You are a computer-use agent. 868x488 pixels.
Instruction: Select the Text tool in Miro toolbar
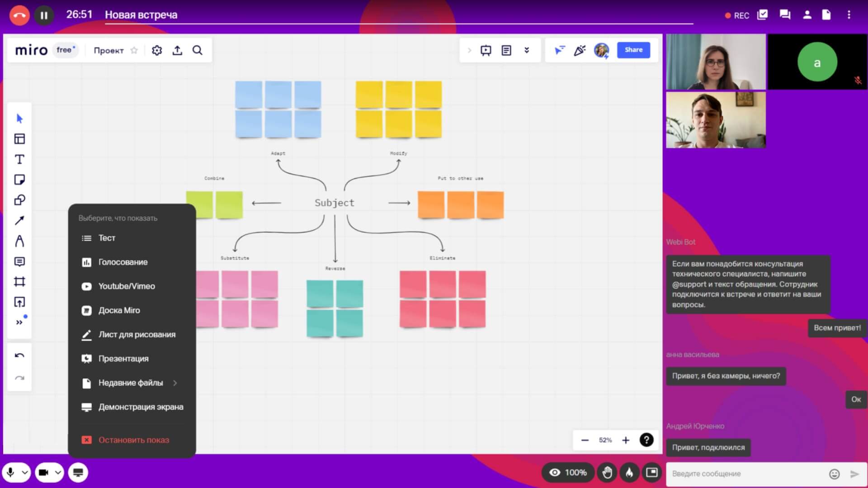19,159
